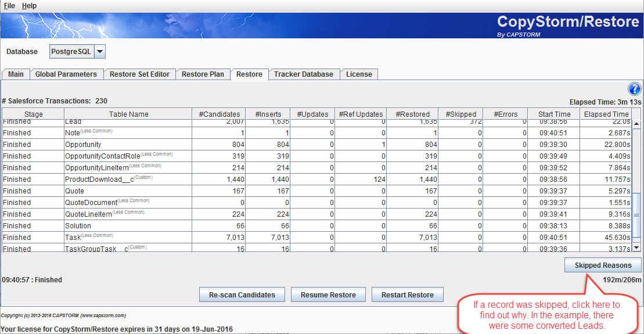Select the QuoteDocument row

point(317,203)
